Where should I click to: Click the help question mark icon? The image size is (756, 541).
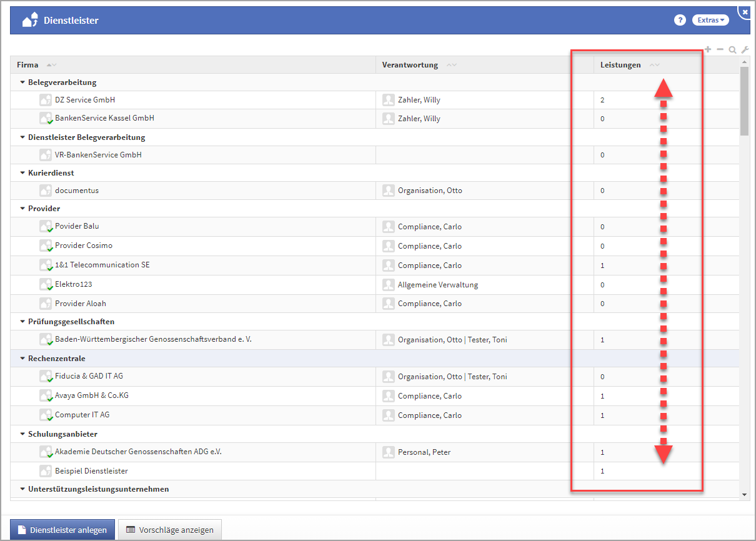click(x=680, y=20)
